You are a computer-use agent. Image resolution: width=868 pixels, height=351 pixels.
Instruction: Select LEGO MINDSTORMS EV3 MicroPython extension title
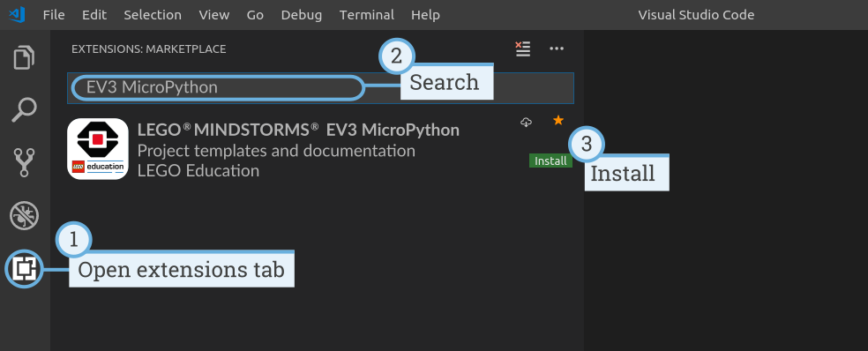298,131
